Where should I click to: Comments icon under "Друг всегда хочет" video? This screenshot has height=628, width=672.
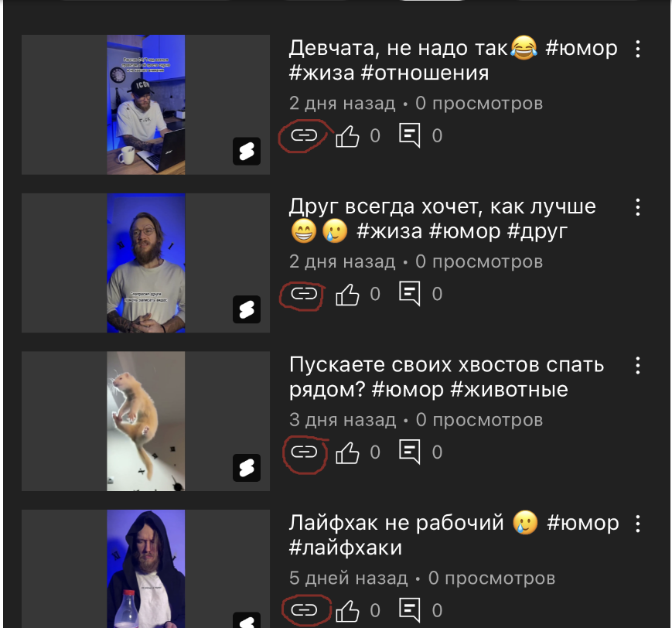[x=410, y=294]
